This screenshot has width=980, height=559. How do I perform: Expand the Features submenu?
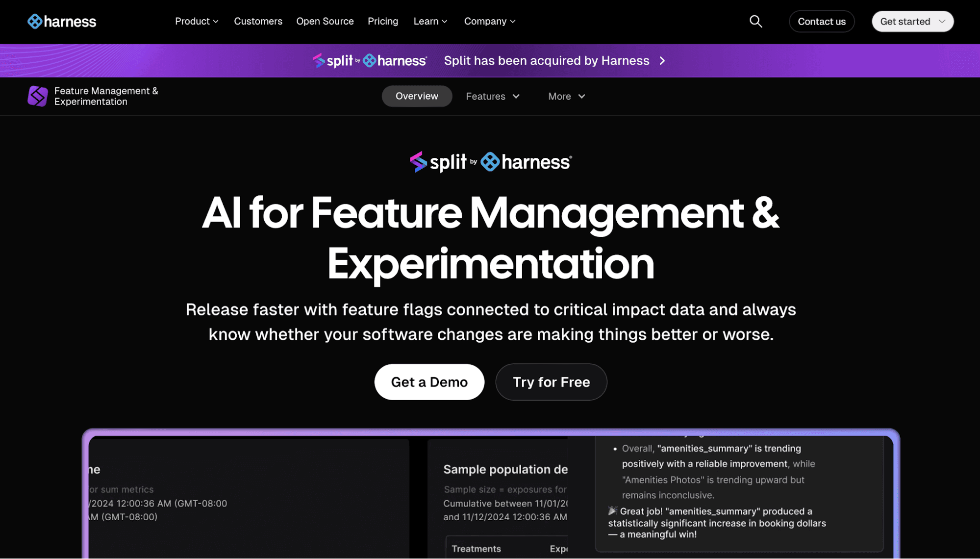[x=493, y=97]
